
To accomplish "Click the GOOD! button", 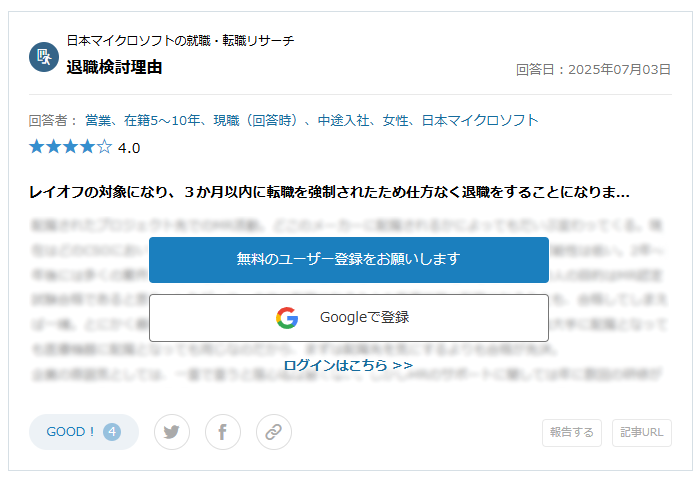I will point(84,432).
